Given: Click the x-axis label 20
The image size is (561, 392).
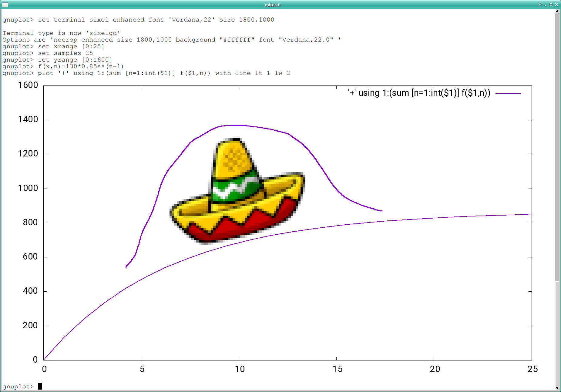Looking at the screenshot, I should click(435, 369).
